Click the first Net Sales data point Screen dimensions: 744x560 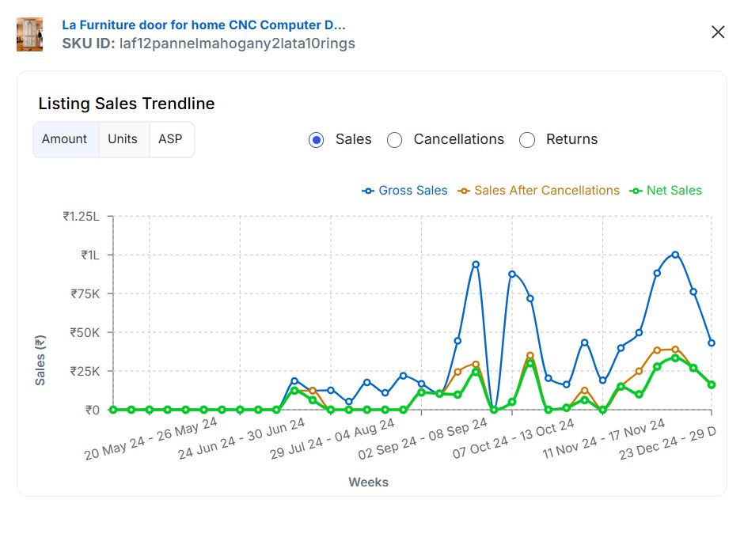coord(113,410)
